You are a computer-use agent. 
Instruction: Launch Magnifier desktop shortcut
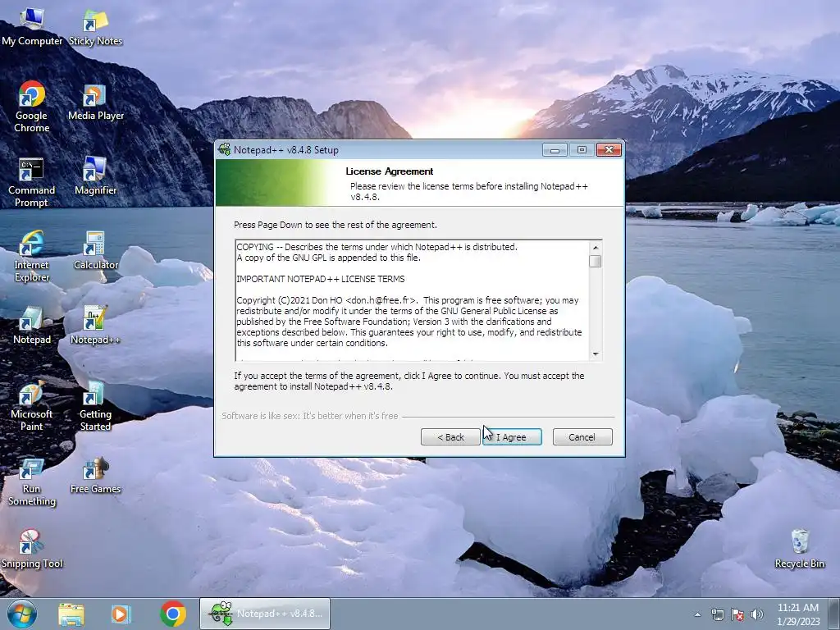(95, 176)
